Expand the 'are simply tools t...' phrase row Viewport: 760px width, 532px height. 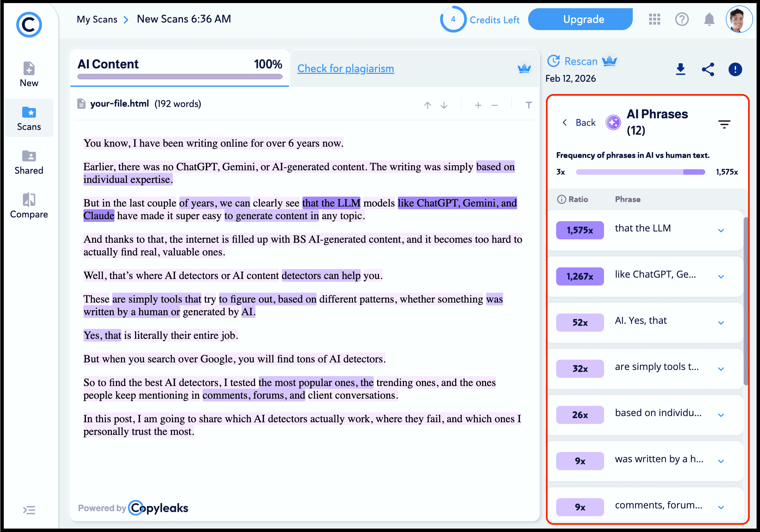pos(721,369)
